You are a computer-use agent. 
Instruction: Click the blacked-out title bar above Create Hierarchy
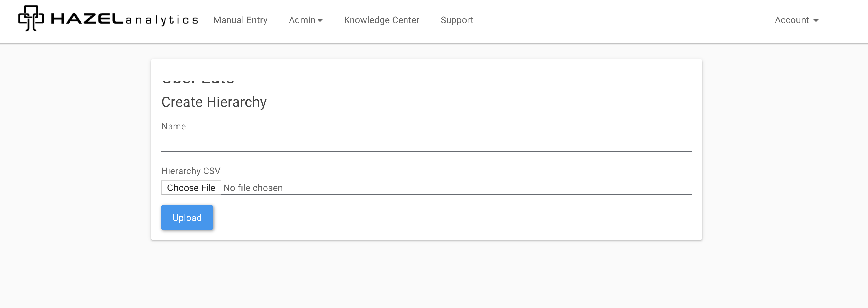click(x=200, y=75)
